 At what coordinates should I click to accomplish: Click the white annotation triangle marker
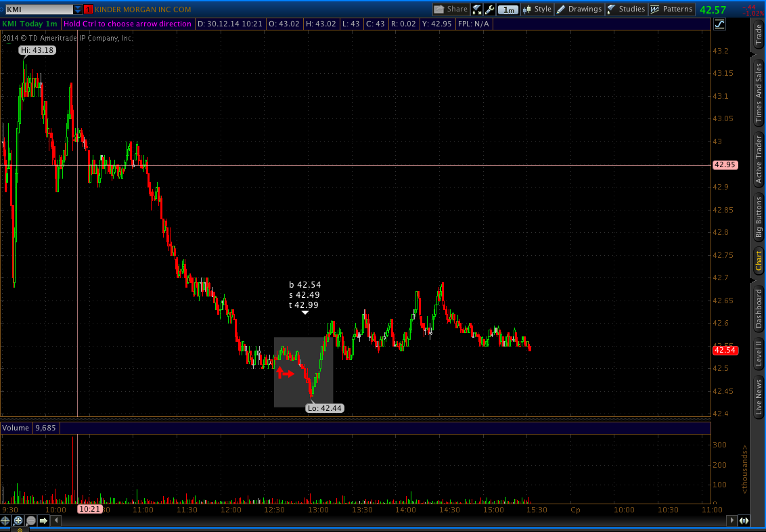305,313
